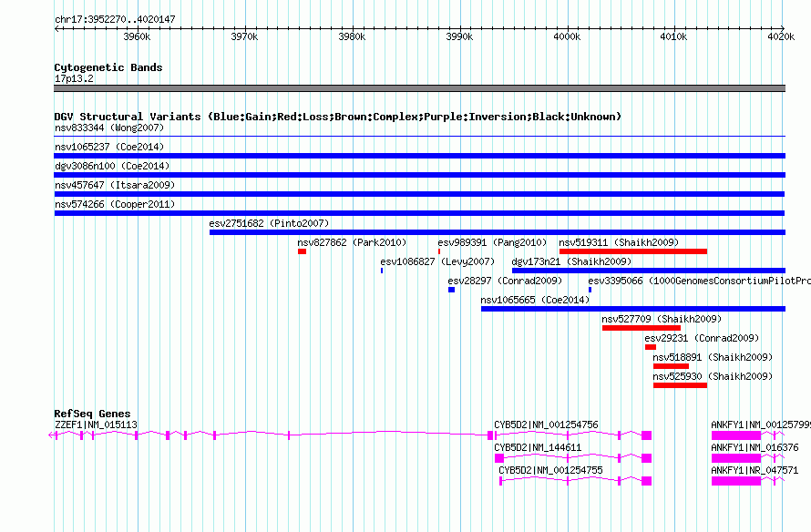The image size is (811, 532).
Task: Select variant label nsv574266 (Cooper2011)
Action: click(115, 204)
